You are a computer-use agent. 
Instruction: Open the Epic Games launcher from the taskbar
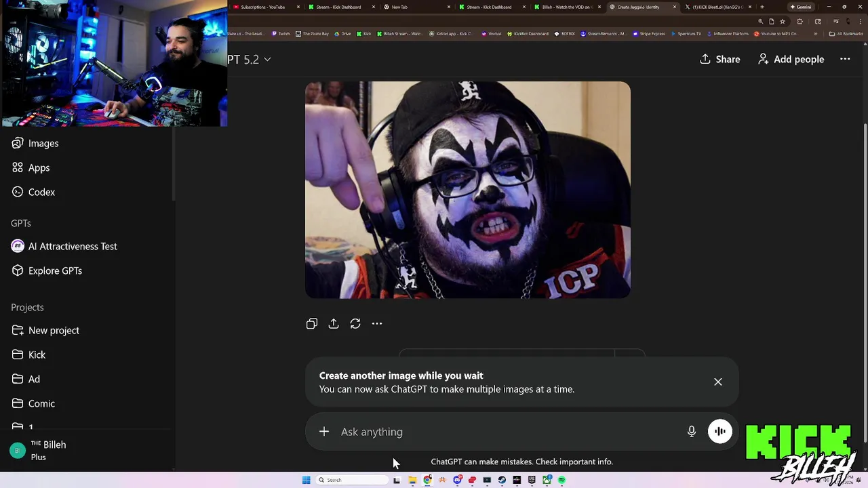pyautogui.click(x=532, y=480)
